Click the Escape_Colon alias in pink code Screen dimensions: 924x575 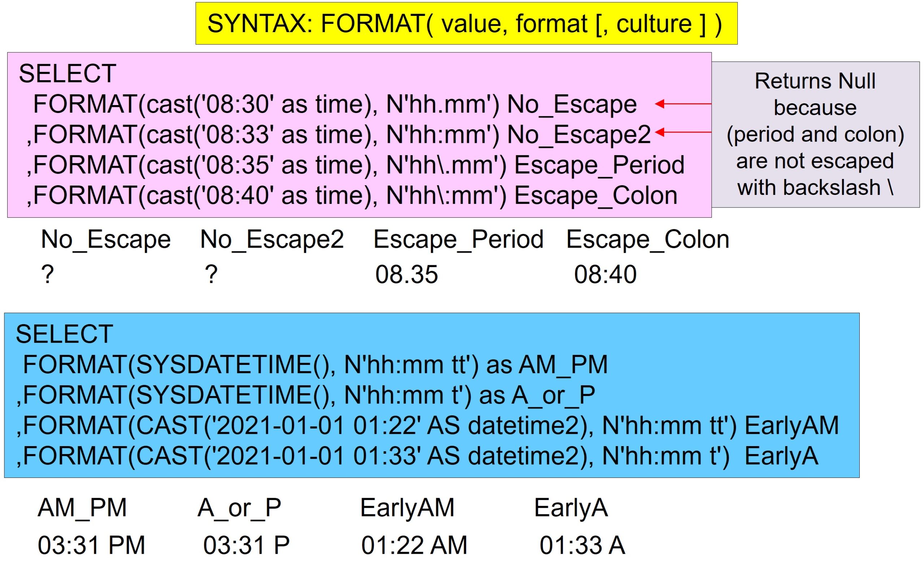pyautogui.click(x=596, y=195)
